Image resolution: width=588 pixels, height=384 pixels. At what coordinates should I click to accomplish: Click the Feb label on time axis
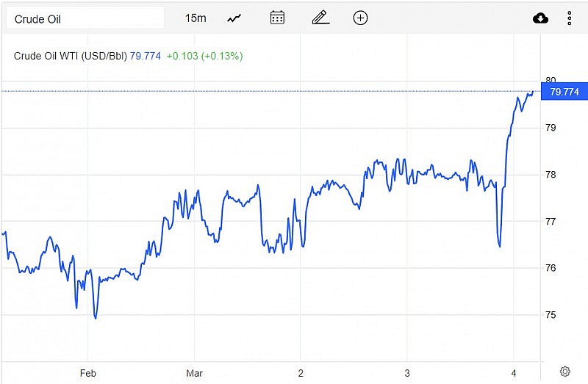88,373
